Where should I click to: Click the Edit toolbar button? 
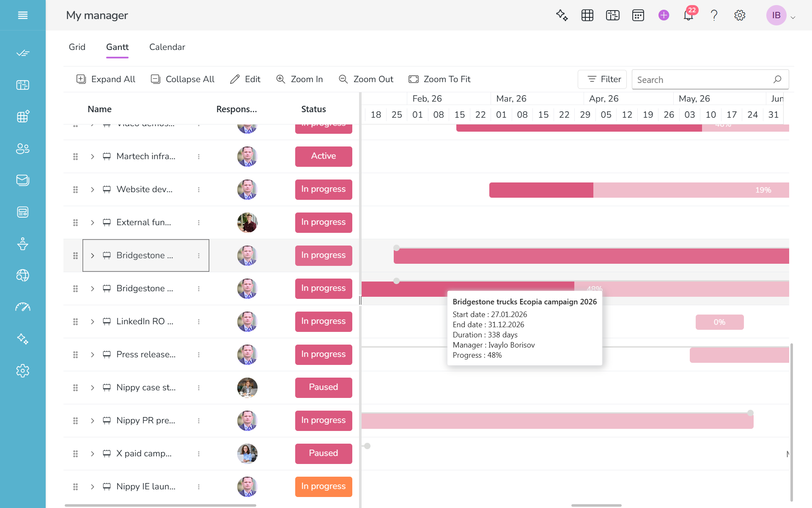(x=245, y=79)
